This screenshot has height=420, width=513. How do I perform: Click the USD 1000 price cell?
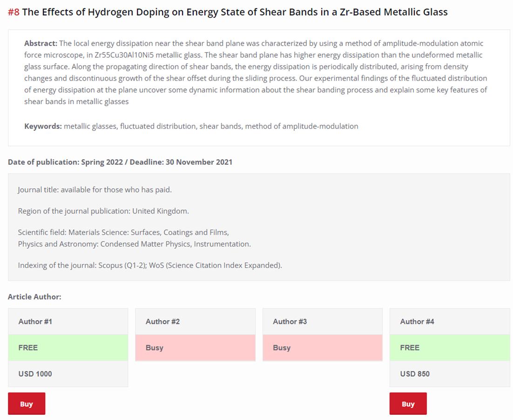tap(68, 373)
